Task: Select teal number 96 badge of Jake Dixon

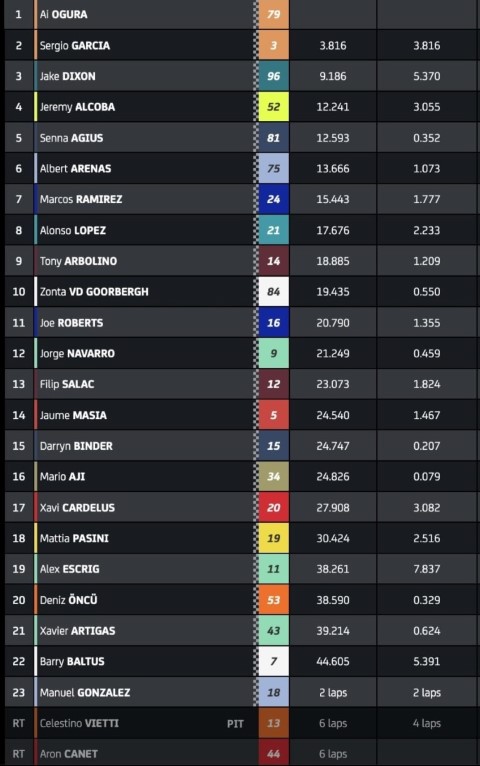Action: tap(273, 76)
